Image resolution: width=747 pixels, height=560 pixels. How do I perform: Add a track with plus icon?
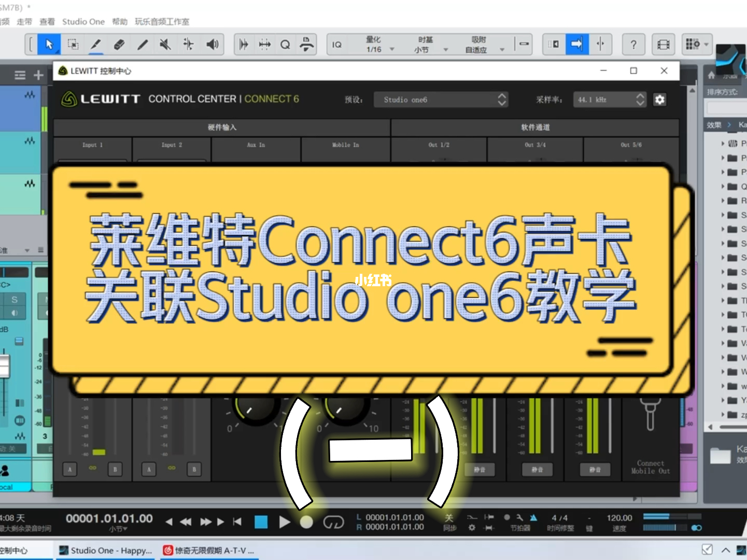pyautogui.click(x=38, y=75)
